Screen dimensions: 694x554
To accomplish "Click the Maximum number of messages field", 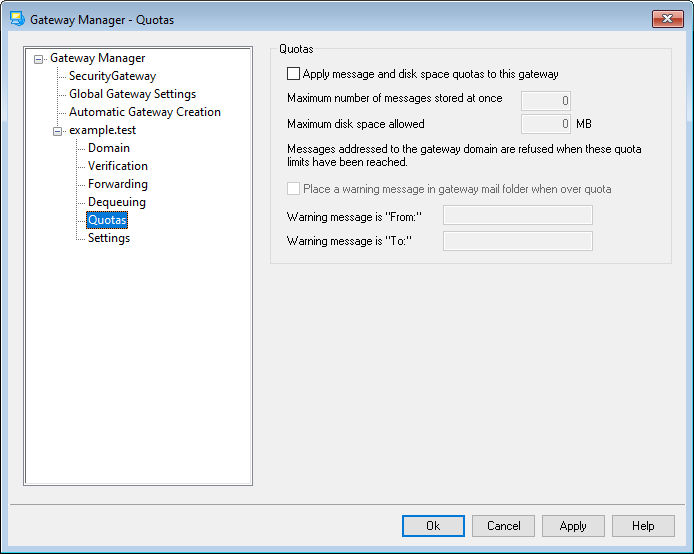I will [546, 100].
